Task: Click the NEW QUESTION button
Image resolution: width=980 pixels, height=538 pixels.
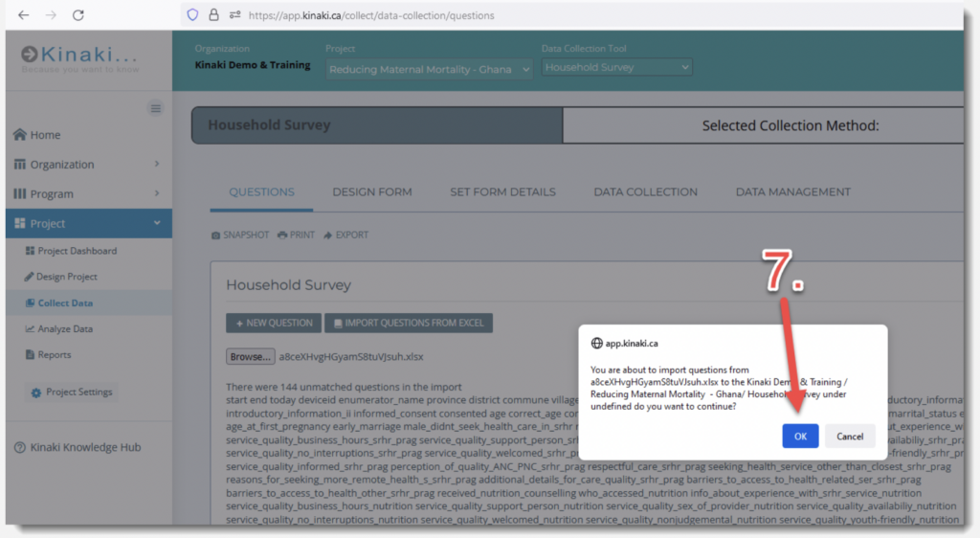Action: point(274,323)
